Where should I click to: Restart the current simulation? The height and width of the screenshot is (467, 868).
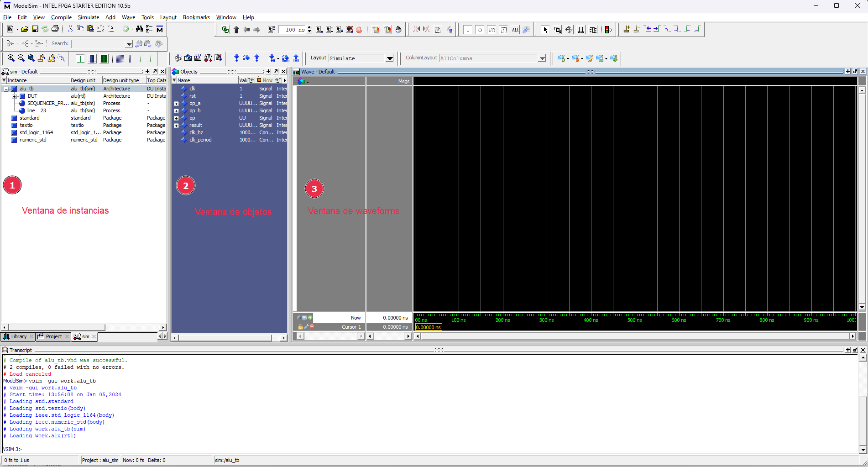click(x=272, y=29)
